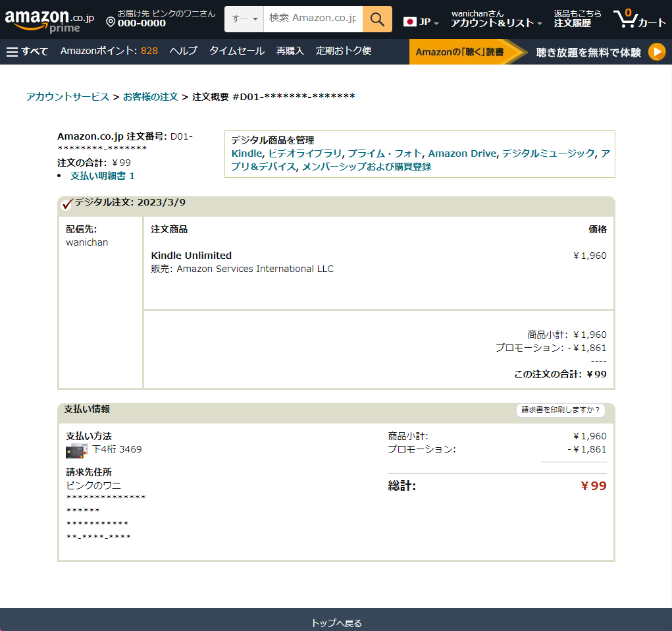Select Amazon Services International LLC seller text

click(255, 269)
